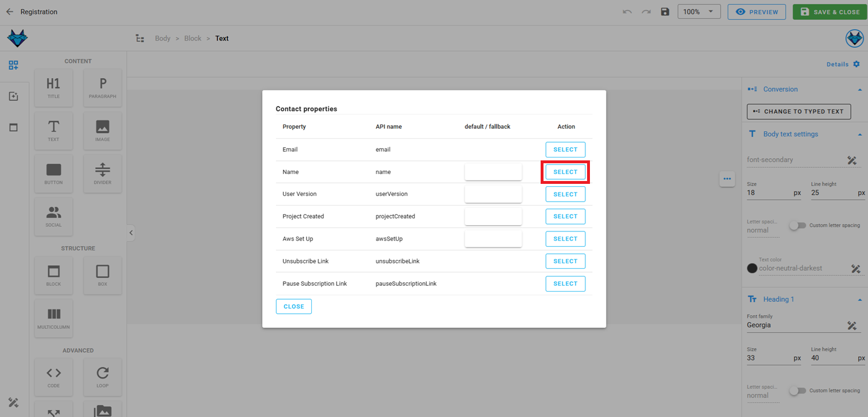
Task: Click the undo icon in the toolbar
Action: tap(626, 11)
